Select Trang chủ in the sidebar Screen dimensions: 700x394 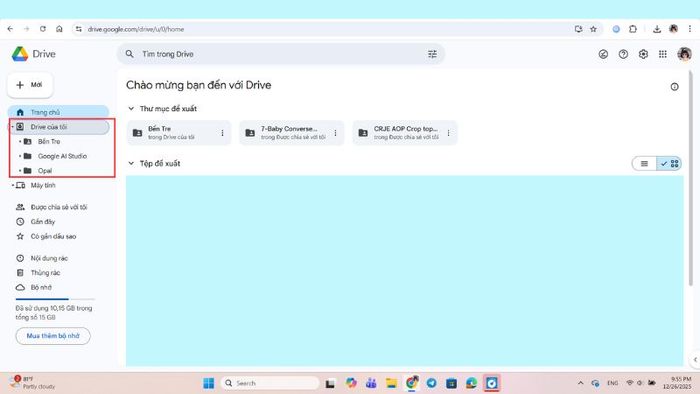(58, 112)
